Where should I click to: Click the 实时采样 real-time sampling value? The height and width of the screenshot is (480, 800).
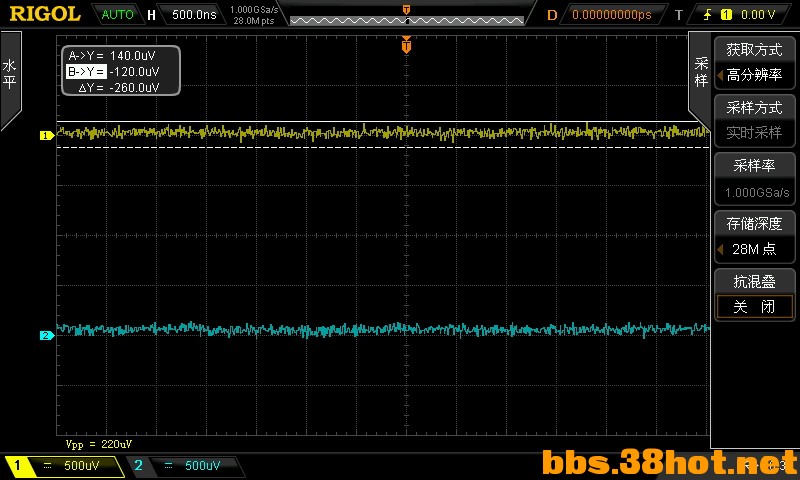tap(754, 133)
